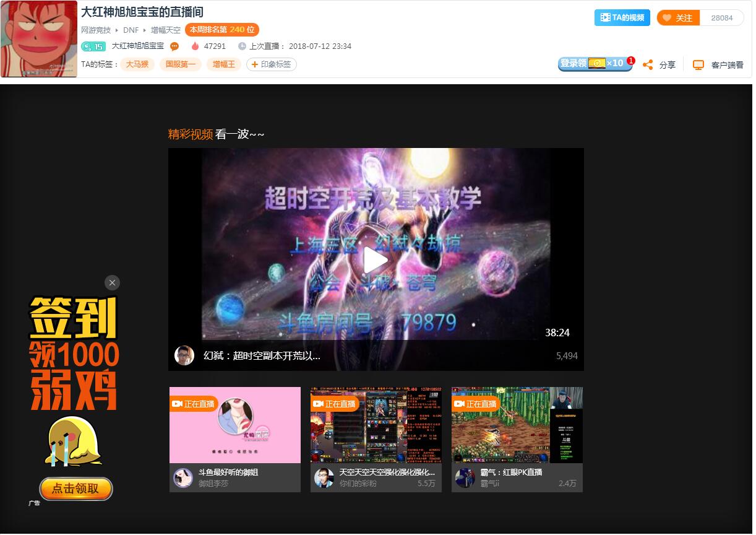
Task: Open the orange chat bubble icon
Action: point(174,46)
